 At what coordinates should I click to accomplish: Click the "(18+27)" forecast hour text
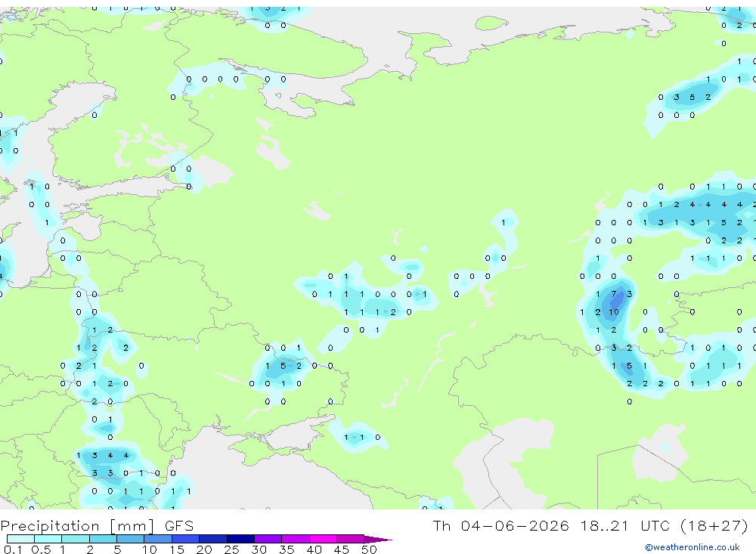714,525
